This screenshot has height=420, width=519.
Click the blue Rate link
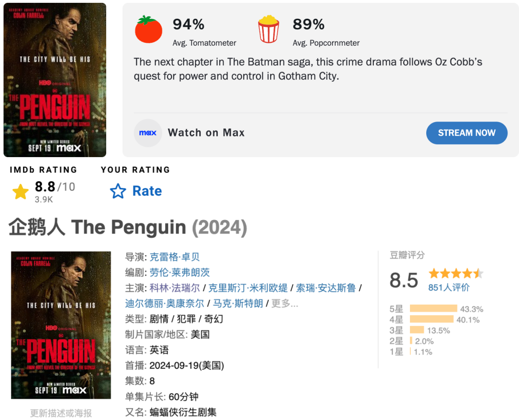[147, 191]
